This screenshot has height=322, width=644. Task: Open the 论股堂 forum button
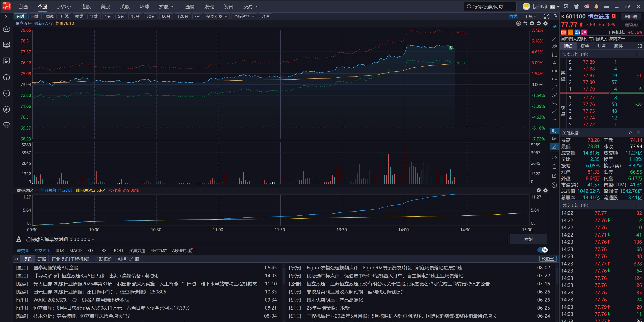548,259
